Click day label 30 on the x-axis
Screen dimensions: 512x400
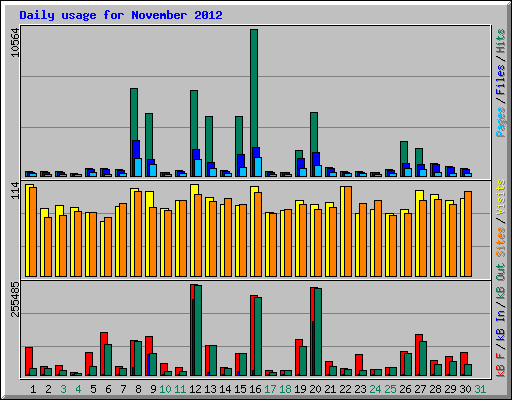click(465, 389)
